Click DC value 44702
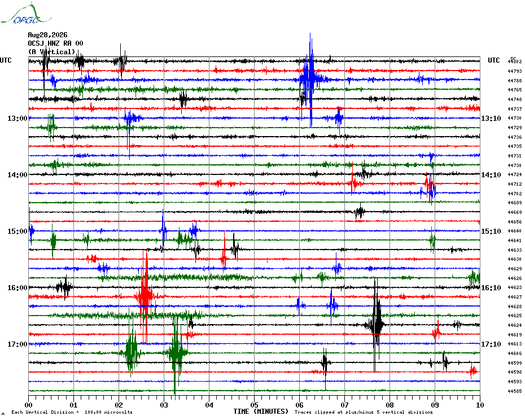Screen dimensions: 525x420 tap(515, 194)
